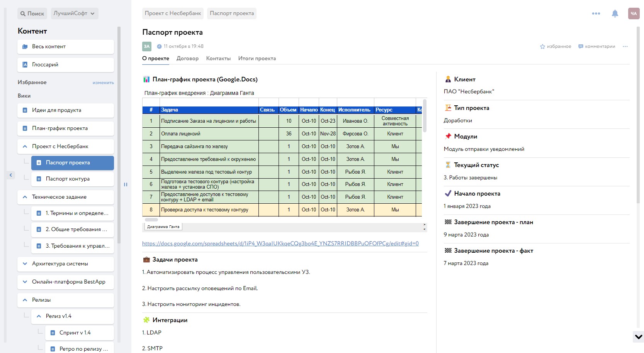Screen dimensions: 644x353
Task: Switch to Итоги проекта tab
Action: click(x=257, y=59)
